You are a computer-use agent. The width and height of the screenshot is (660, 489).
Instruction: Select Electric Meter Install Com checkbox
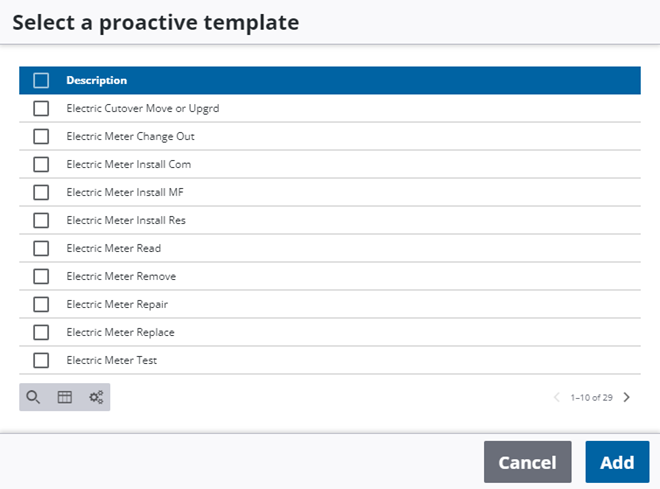pyautogui.click(x=41, y=164)
